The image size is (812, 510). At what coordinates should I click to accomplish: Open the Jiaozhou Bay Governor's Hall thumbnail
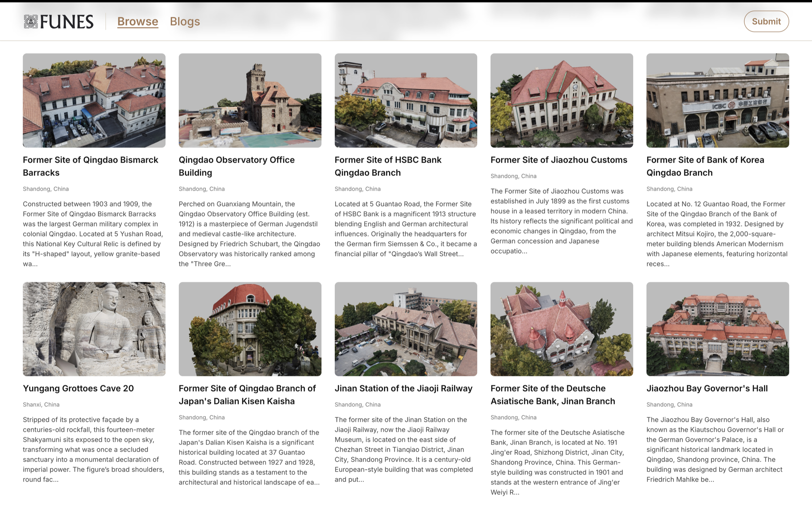coord(717,329)
